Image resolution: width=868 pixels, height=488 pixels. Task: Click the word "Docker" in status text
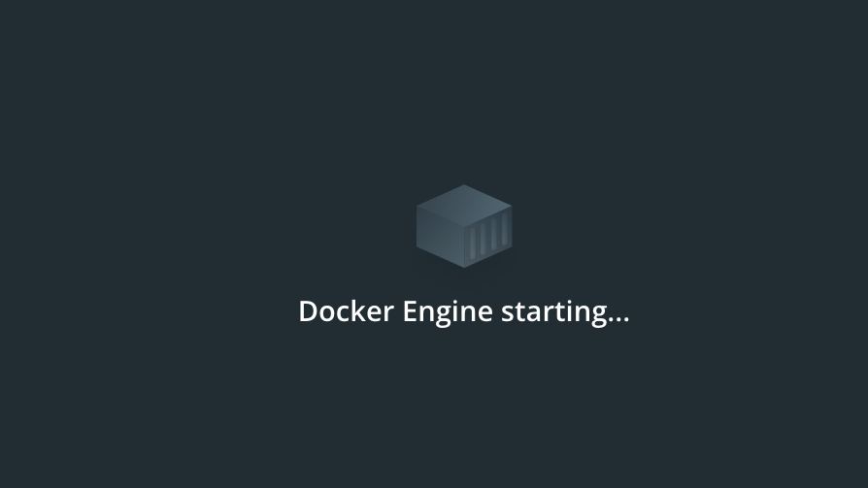(x=346, y=311)
